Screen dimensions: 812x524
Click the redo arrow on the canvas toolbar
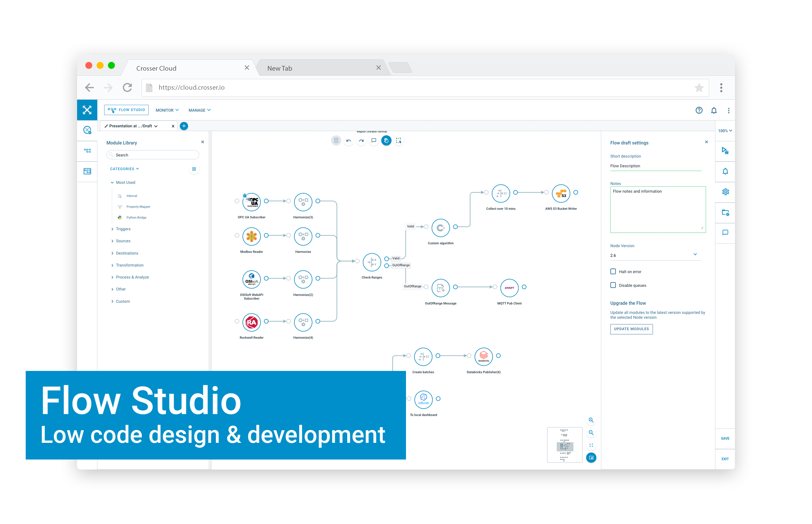point(362,141)
